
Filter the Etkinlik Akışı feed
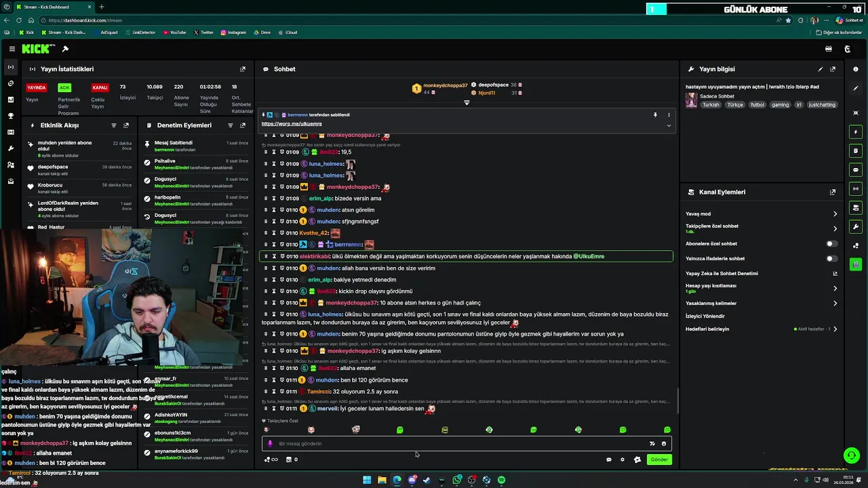(x=113, y=125)
